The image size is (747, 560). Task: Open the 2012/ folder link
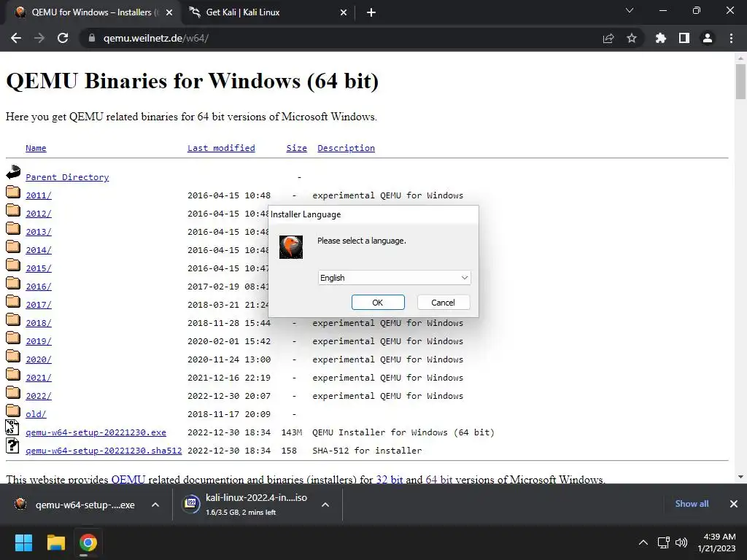39,214
